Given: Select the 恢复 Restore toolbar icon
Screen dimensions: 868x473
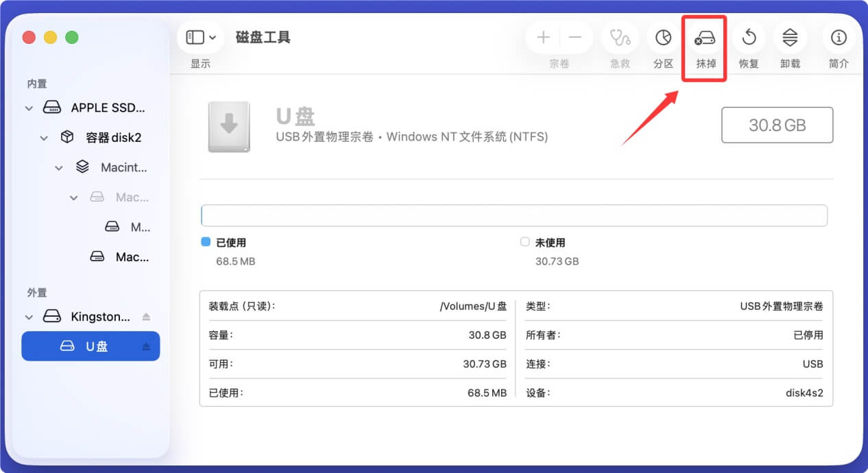Looking at the screenshot, I should coord(748,38).
